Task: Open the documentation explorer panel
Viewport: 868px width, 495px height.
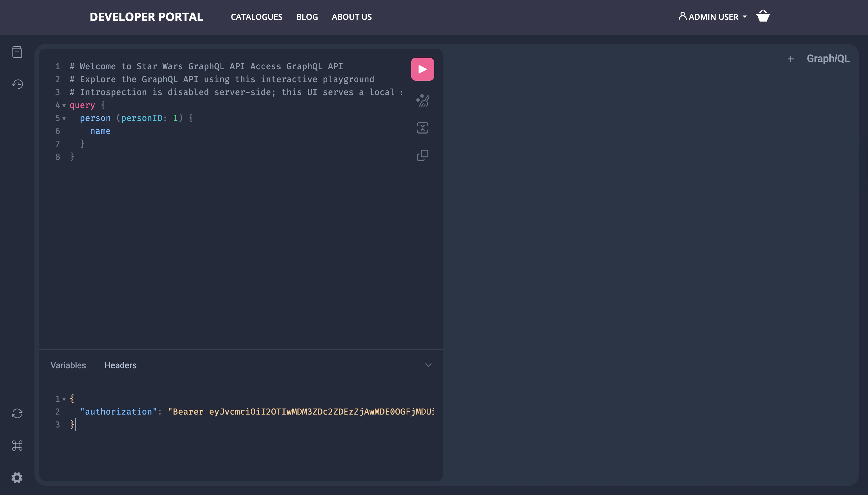Action: [x=17, y=52]
